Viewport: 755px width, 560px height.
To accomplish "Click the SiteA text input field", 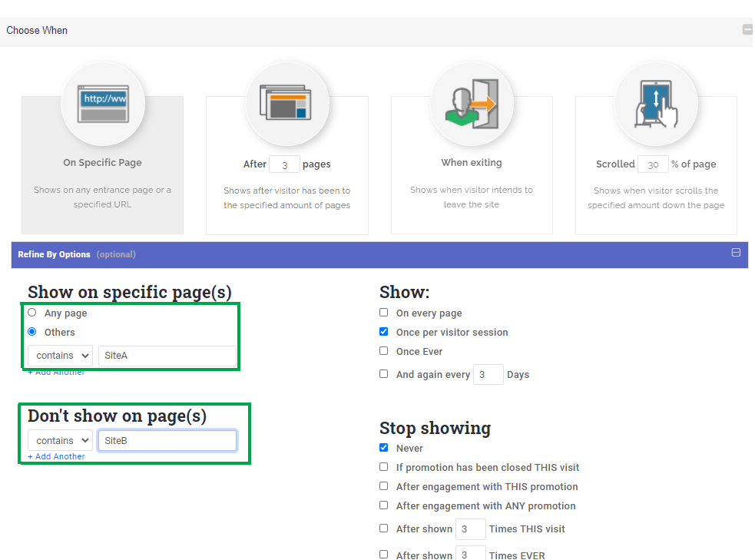I will [x=167, y=355].
